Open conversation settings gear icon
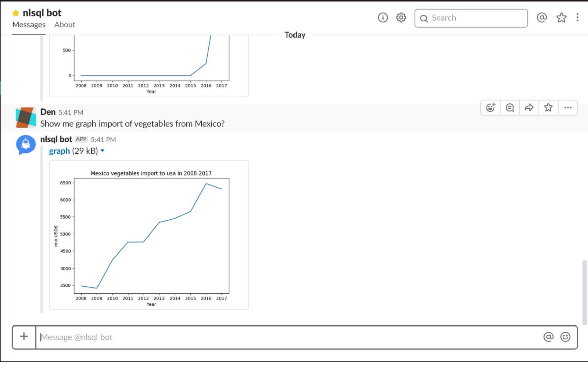The width and height of the screenshot is (588, 368). pos(401,18)
